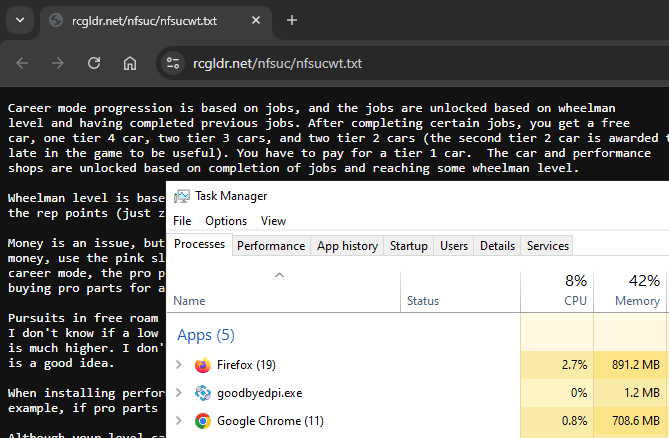
Task: Open the Task Manager File menu
Action: point(182,220)
